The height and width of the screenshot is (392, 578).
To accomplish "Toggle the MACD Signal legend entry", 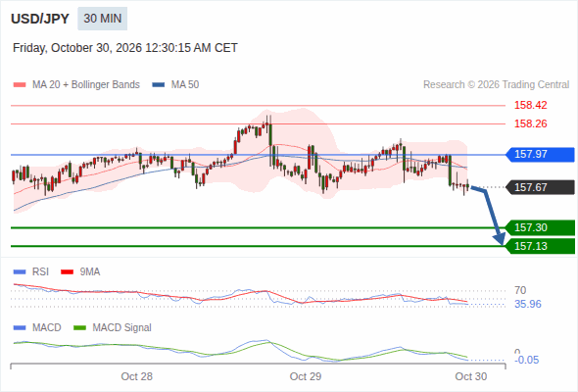I will point(113,327).
